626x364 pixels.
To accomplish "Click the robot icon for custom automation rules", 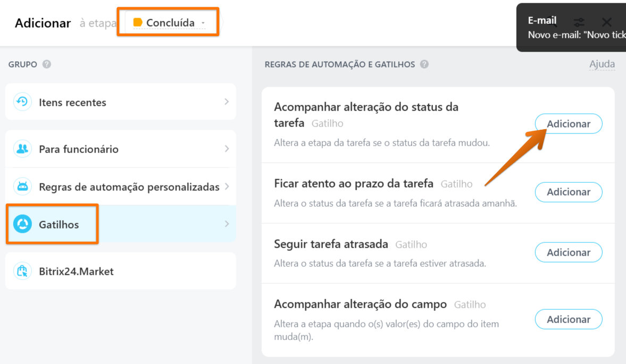I will [22, 186].
